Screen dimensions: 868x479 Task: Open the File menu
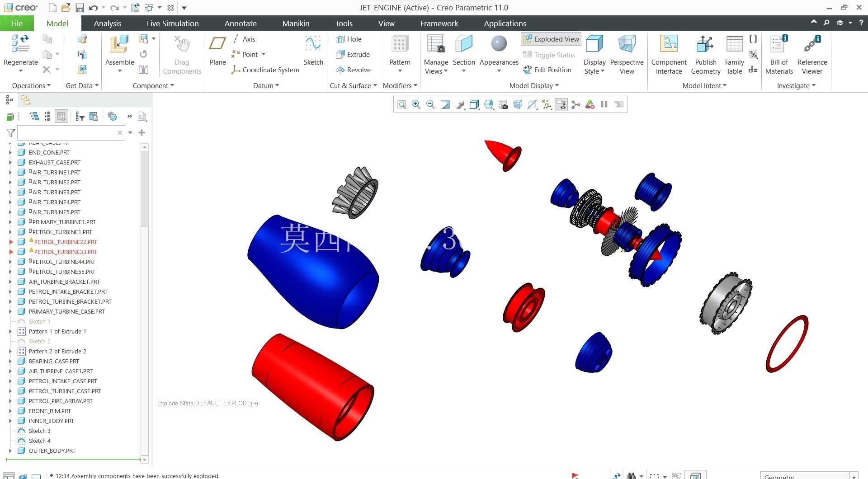17,23
